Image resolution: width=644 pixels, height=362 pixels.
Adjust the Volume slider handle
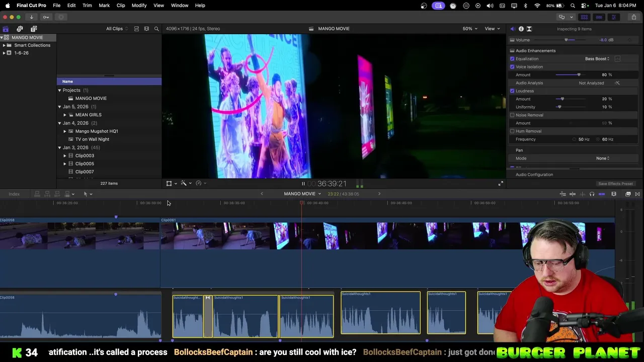tap(566, 40)
